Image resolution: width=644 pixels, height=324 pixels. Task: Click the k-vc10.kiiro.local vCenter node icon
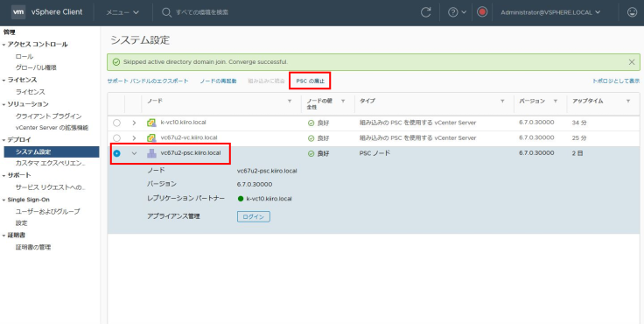(151, 123)
